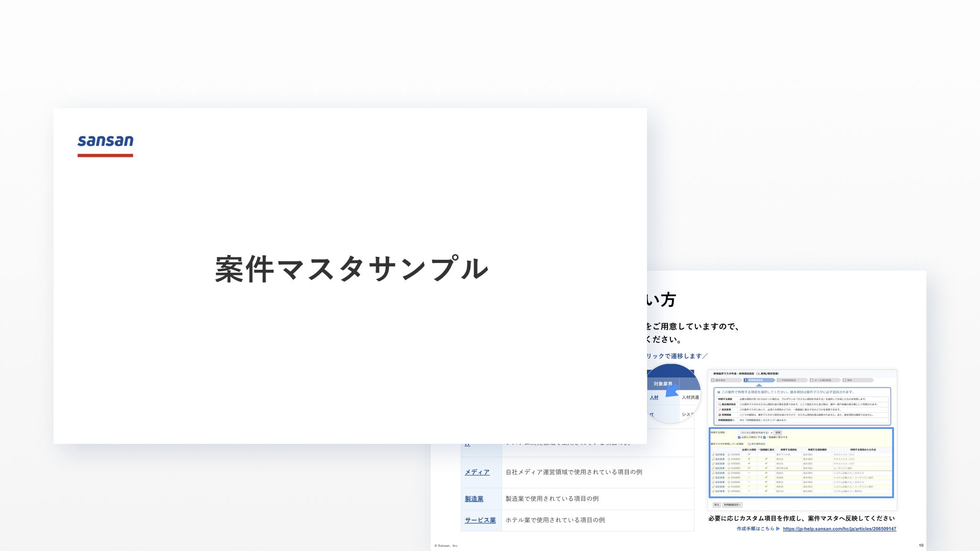Open the jp-help.sansan.com article URL

pyautogui.click(x=839, y=529)
